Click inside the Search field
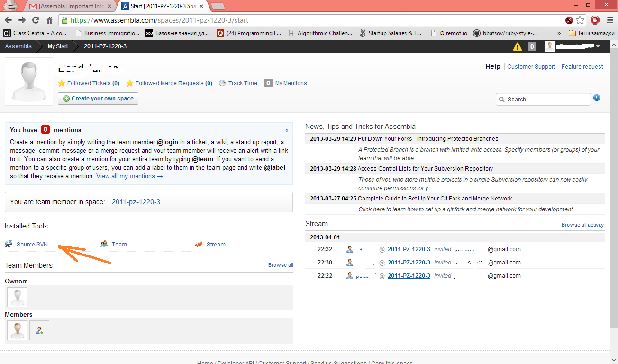 (x=543, y=100)
